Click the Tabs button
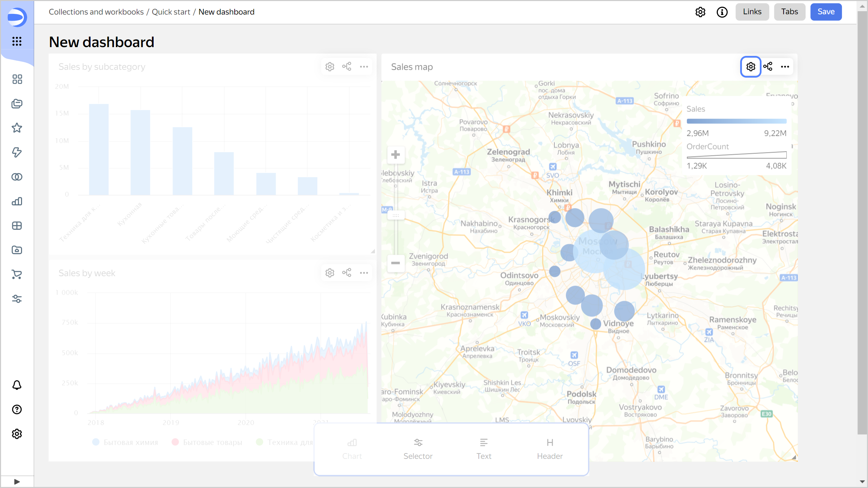 click(789, 12)
